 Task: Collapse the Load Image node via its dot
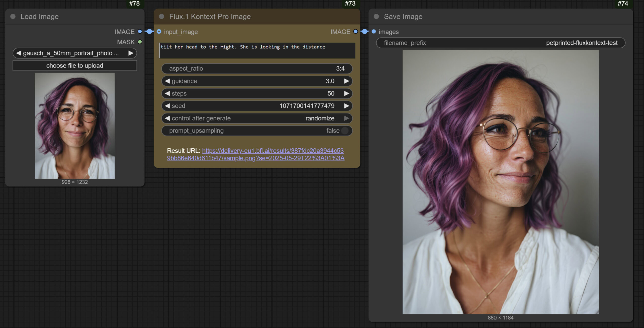pos(13,17)
